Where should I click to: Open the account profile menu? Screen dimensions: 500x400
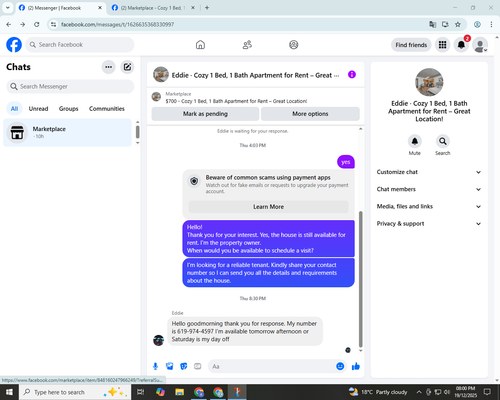point(480,45)
